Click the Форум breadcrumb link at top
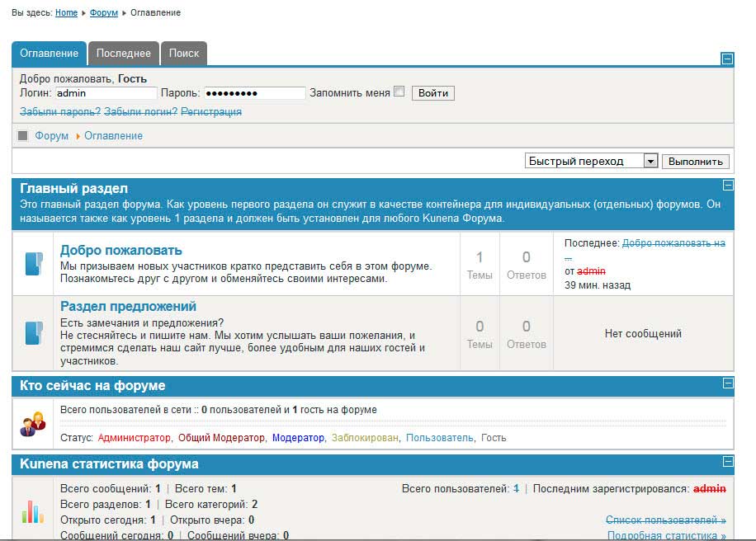Image resolution: width=756 pixels, height=541 pixels. click(x=104, y=12)
